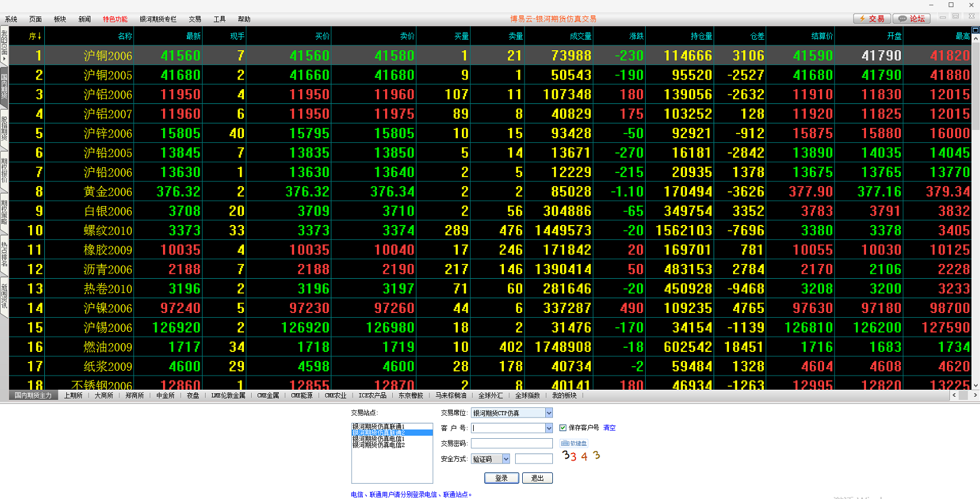Viewport: 980px width, 499px height.
Task: Click the 交易密码 password field
Action: [512, 443]
